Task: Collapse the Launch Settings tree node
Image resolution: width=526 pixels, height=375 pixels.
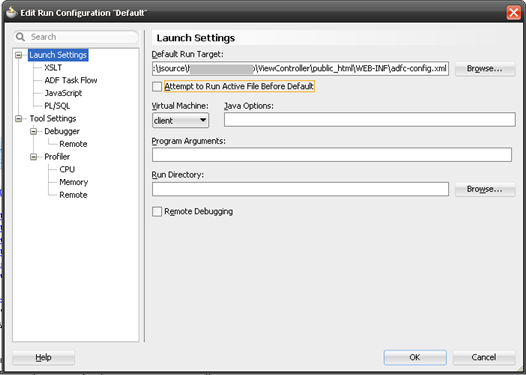Action: [19, 55]
